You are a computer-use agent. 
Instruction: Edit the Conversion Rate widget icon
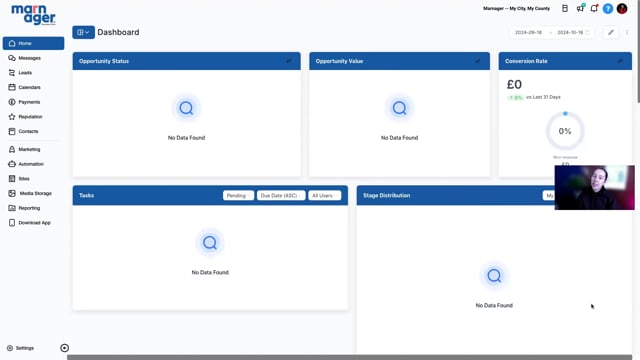tap(620, 61)
